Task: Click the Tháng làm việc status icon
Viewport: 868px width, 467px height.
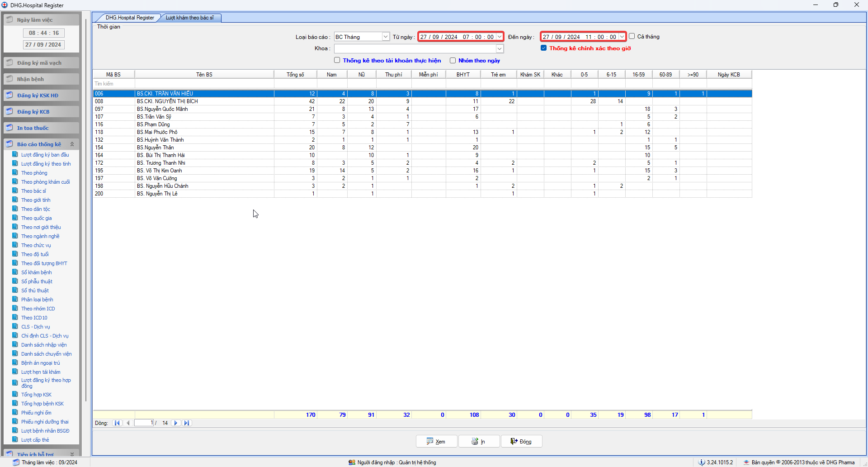Action: 16,462
